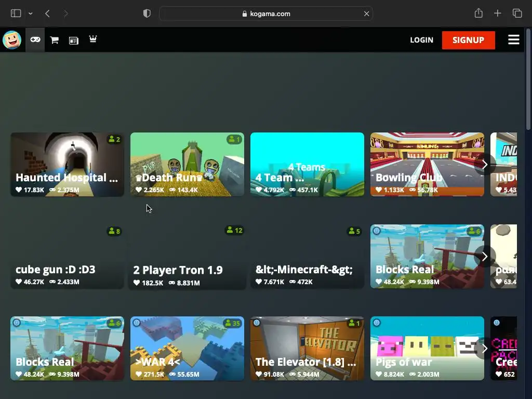
Task: Click the 35 players badge on WAR 4
Action: (233, 323)
